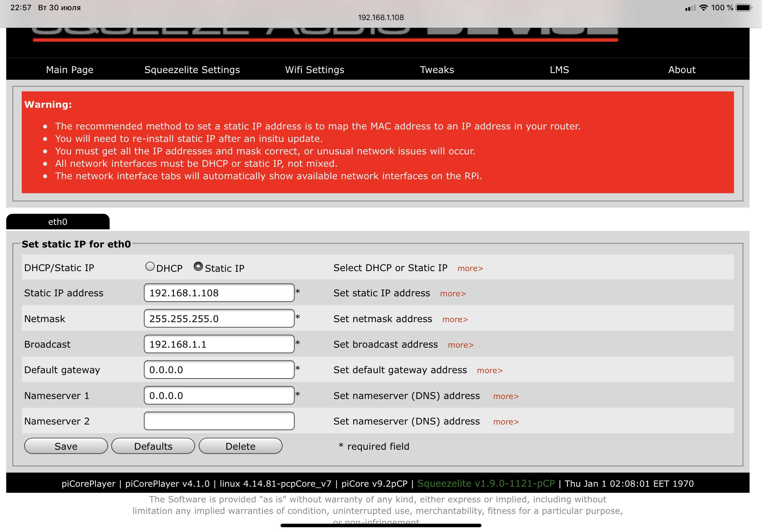Click the Save button

point(66,446)
